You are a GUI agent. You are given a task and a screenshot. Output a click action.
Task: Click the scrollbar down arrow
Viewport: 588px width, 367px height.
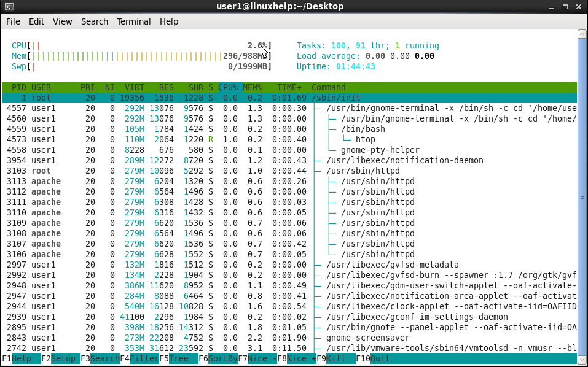[582, 360]
